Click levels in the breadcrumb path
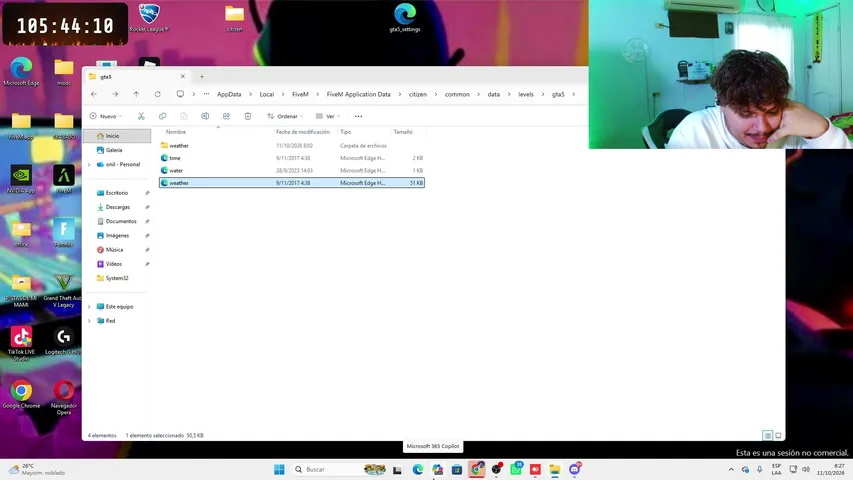 tap(526, 94)
